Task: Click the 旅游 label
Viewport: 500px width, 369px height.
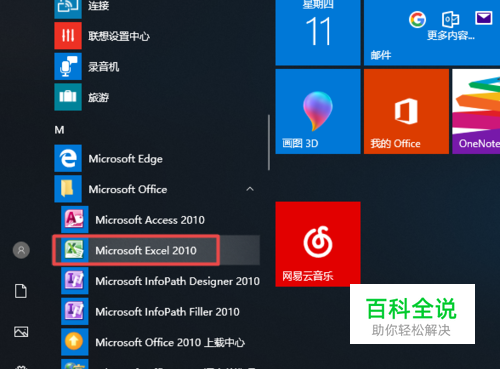Action: (98, 97)
